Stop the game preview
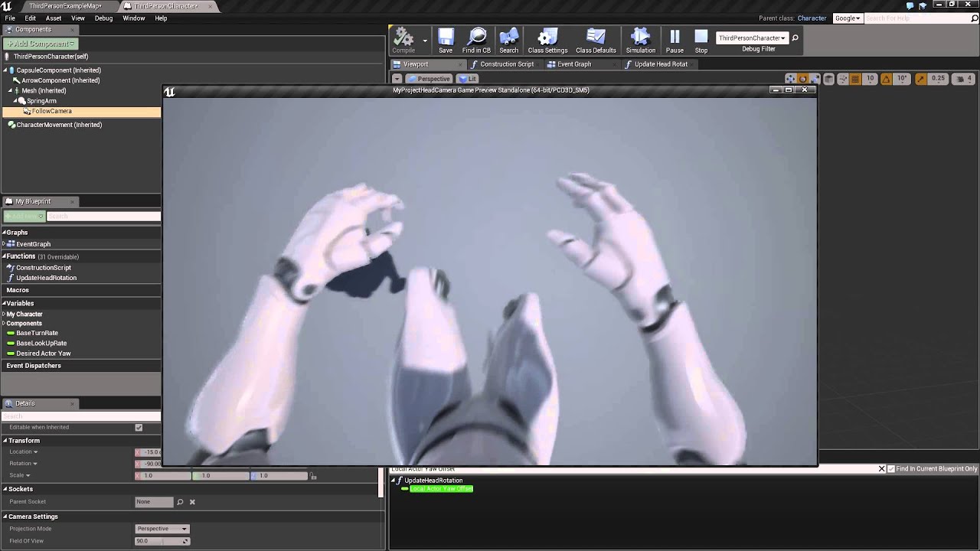 701,41
